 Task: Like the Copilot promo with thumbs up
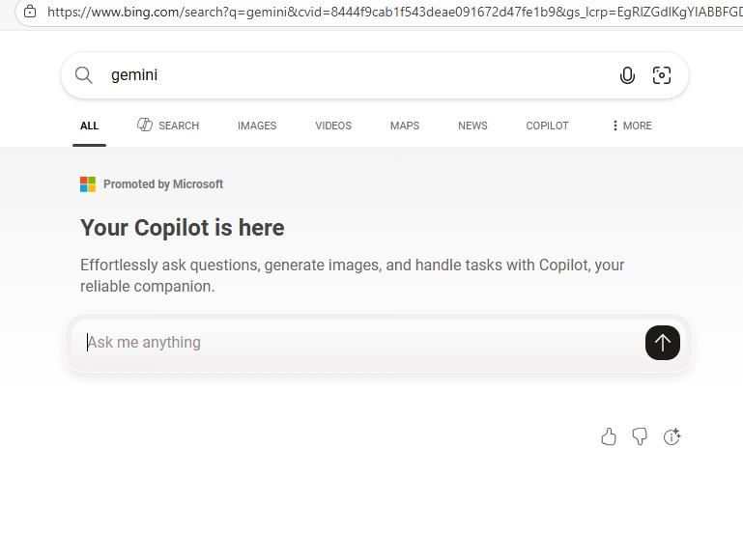[609, 437]
